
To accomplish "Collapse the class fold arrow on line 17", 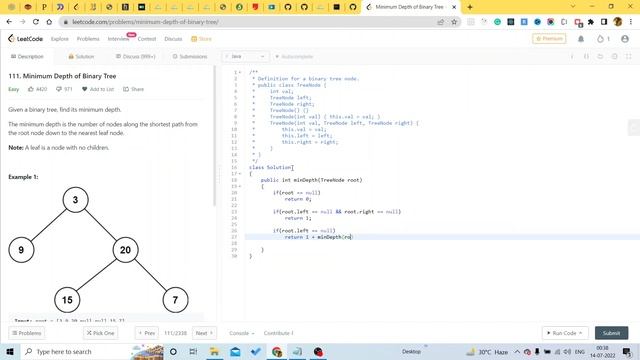I will pos(240,173).
